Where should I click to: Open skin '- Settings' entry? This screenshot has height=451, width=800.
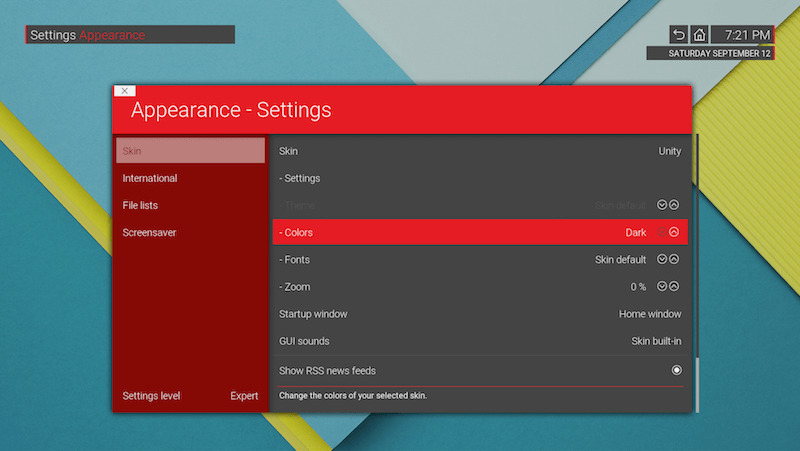point(480,178)
